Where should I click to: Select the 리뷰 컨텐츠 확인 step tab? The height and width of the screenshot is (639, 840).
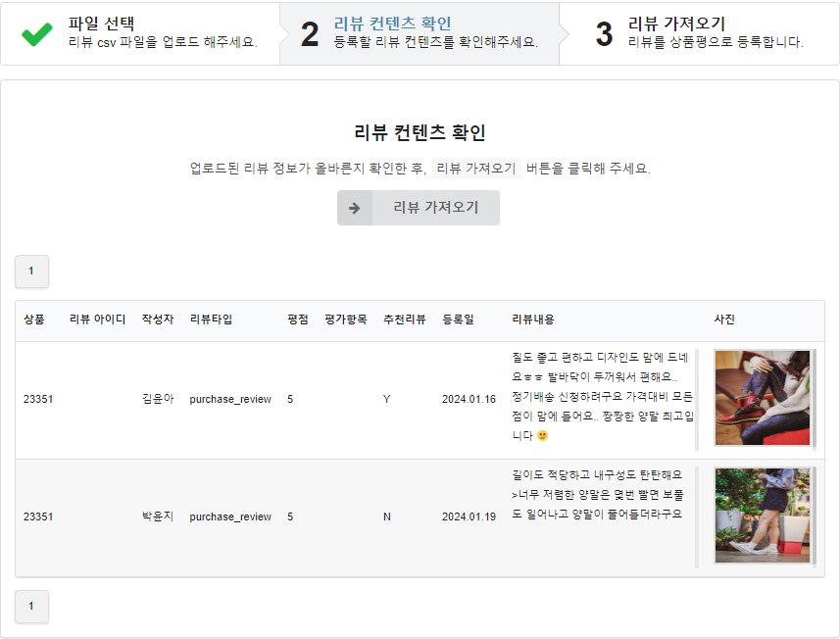point(420,33)
